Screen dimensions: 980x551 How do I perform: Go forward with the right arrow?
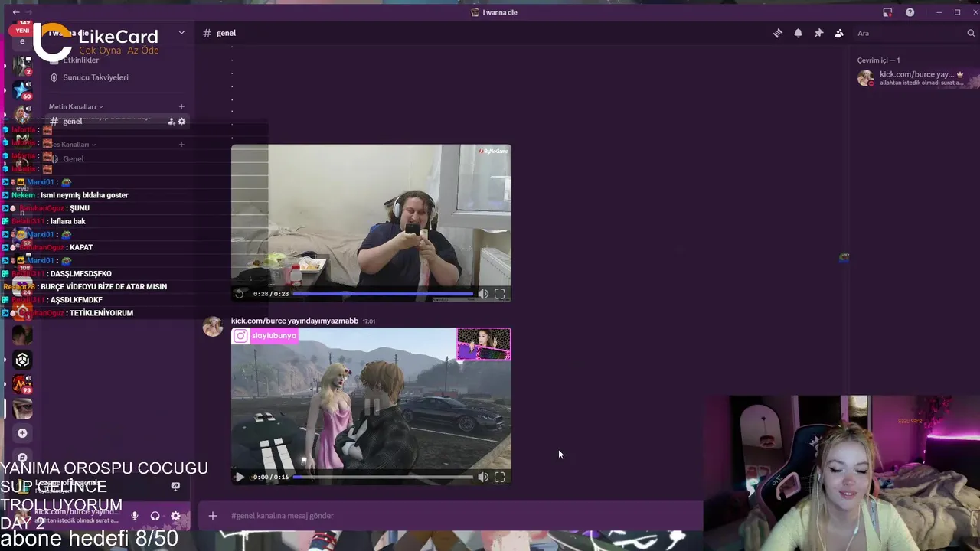point(28,12)
